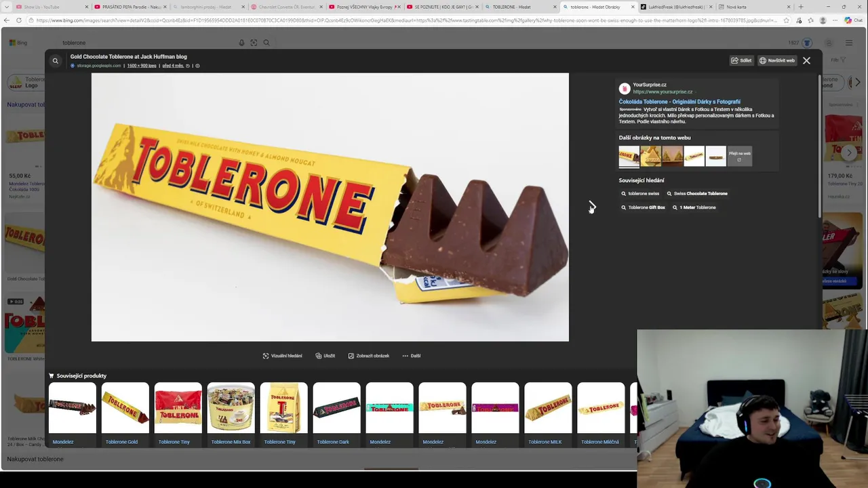The width and height of the screenshot is (868, 488).
Task: Click the browser back arrow
Action: [x=6, y=20]
